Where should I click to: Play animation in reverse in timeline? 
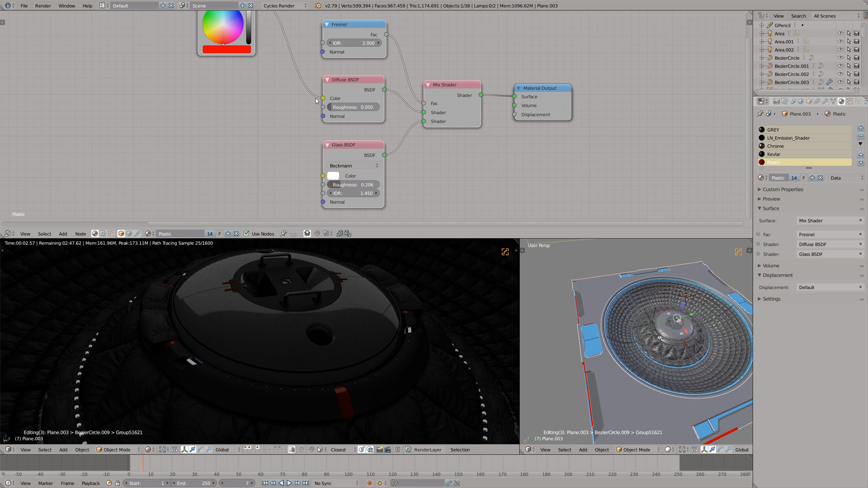281,483
